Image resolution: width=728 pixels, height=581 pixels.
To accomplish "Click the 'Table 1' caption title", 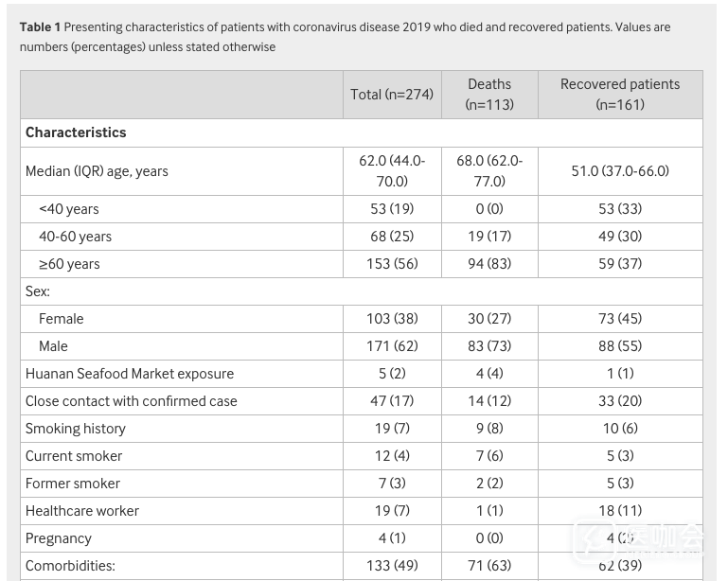I will [39, 27].
